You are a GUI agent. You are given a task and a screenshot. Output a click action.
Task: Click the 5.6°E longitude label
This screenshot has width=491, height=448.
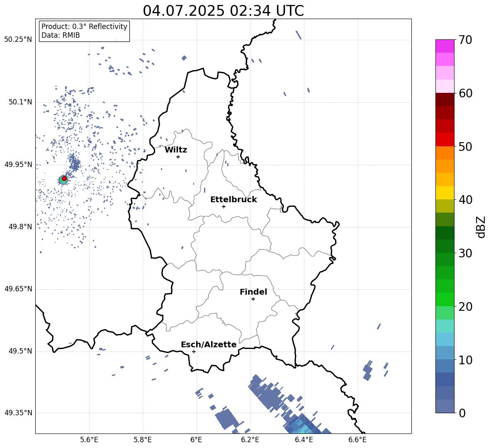point(89,440)
